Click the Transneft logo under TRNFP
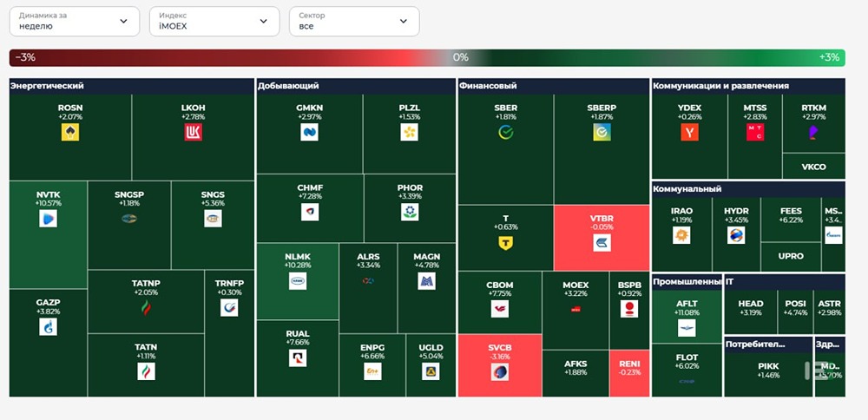 (x=229, y=308)
